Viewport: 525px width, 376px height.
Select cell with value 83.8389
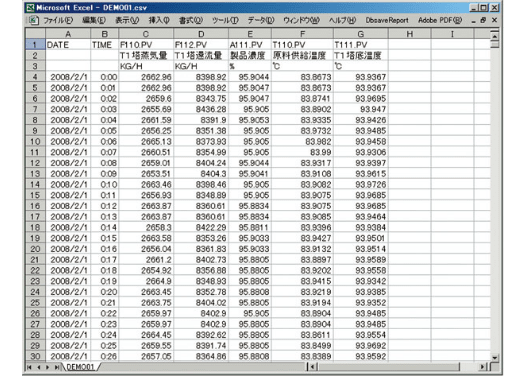coord(302,356)
